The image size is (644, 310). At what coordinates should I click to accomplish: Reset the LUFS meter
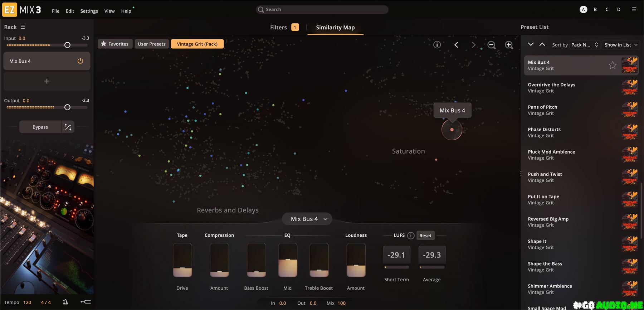(x=425, y=236)
